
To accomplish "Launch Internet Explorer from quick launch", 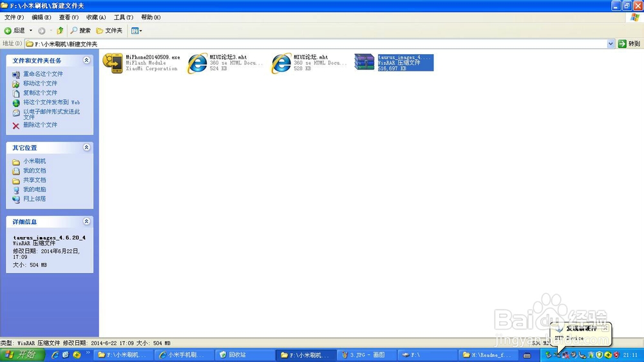I will pyautogui.click(x=55, y=355).
